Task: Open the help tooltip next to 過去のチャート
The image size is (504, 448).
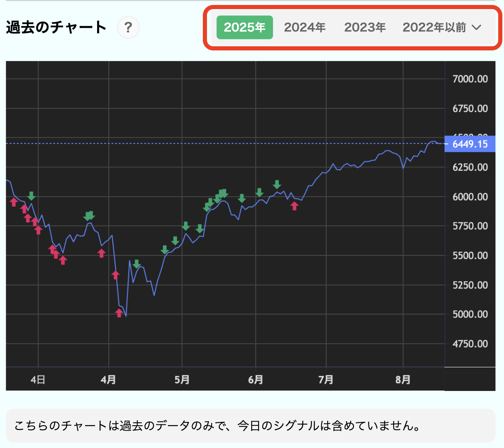Action: click(128, 27)
